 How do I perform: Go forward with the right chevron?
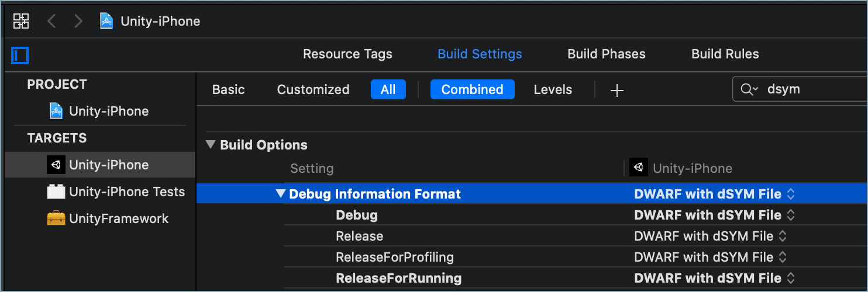(78, 22)
